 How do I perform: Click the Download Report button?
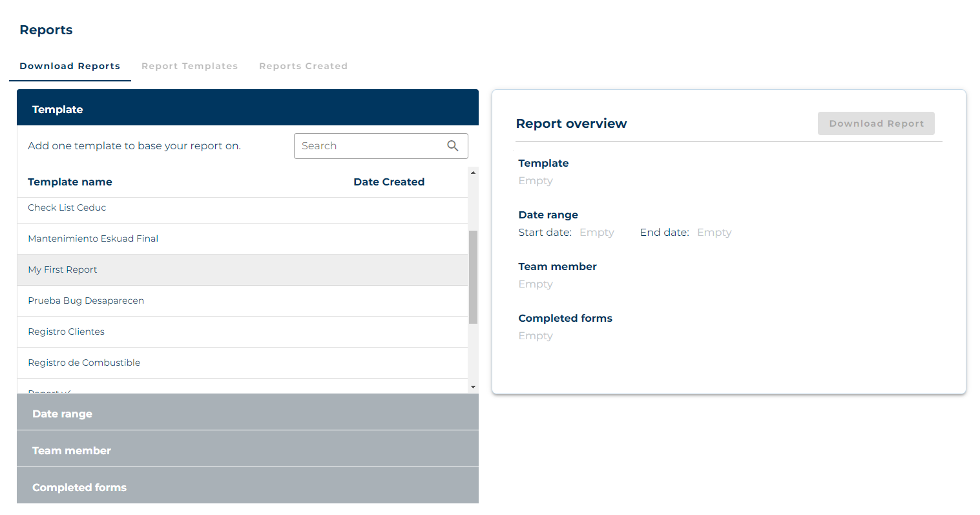click(x=876, y=123)
